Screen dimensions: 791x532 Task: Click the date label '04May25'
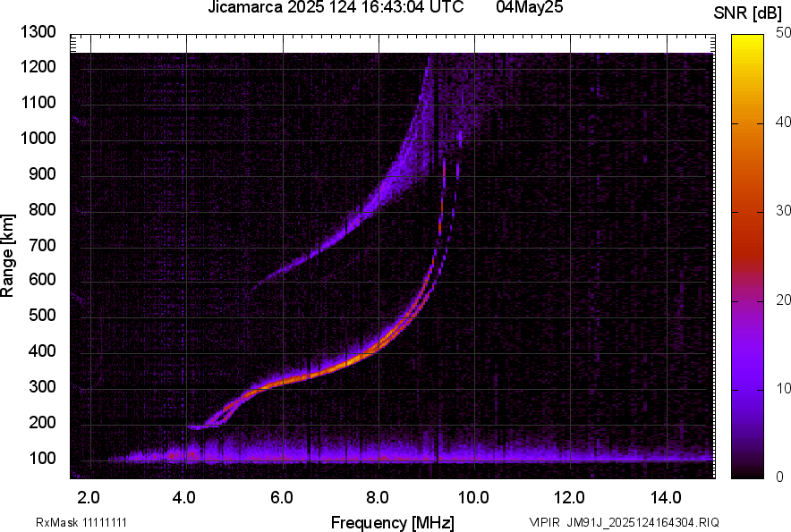[529, 7]
